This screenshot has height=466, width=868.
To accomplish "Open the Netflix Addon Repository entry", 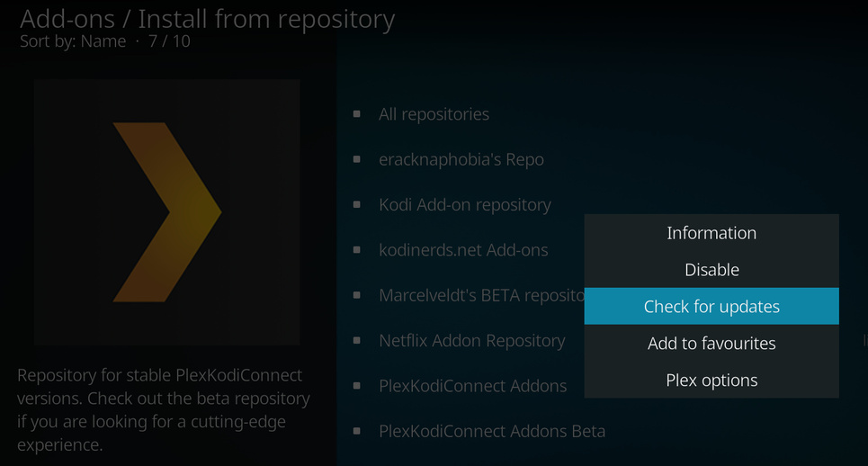I will [x=471, y=340].
